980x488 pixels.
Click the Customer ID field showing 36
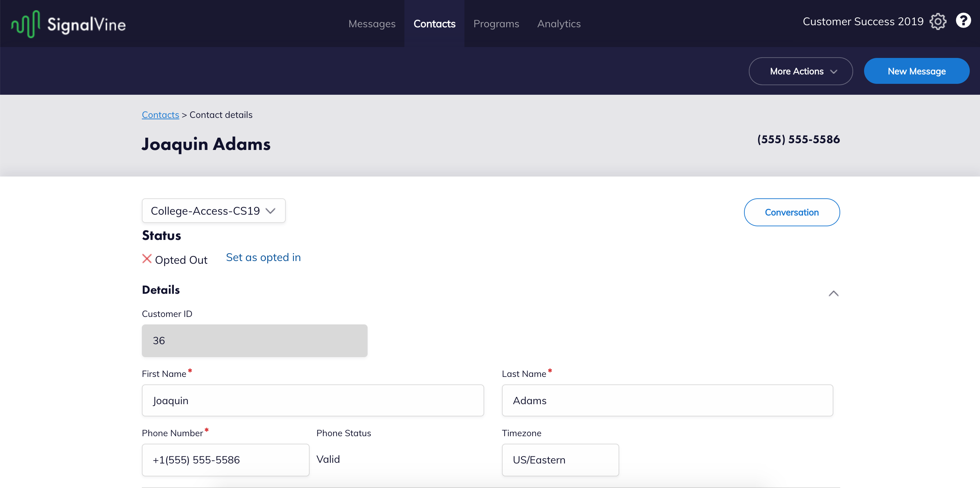click(254, 340)
